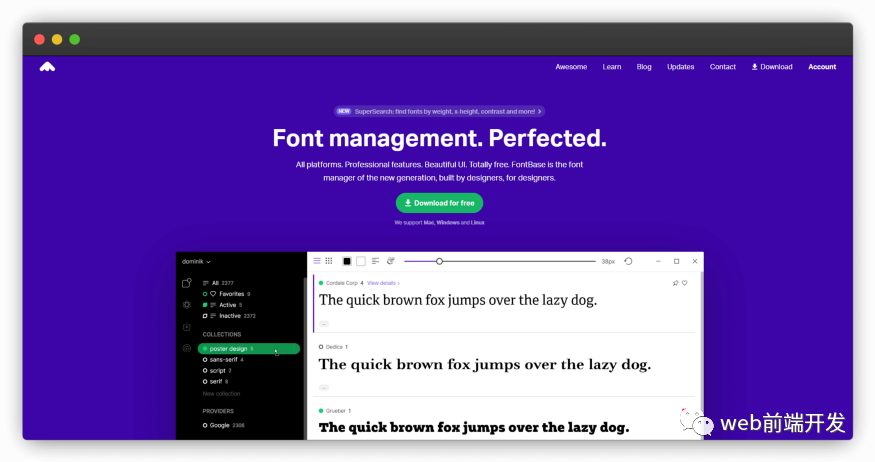Click the green Download for free button
This screenshot has width=875, height=462.
(x=439, y=203)
